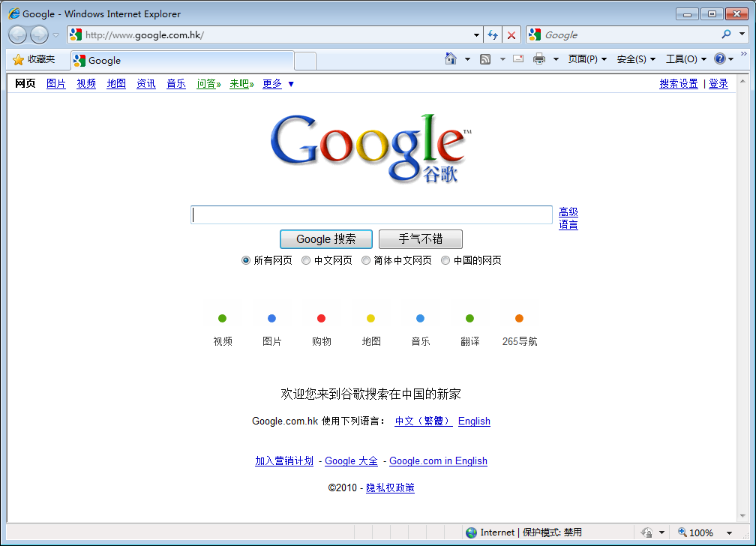Click the RSS feeds icon
The height and width of the screenshot is (546, 756).
485,59
